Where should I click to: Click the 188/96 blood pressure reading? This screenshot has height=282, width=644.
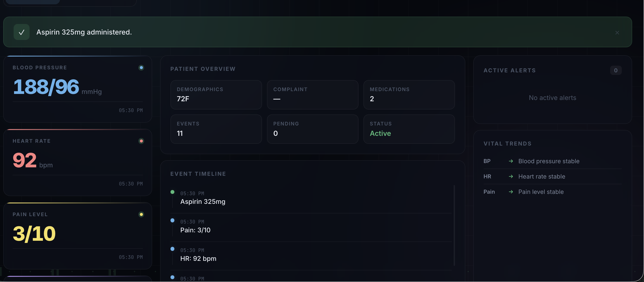pos(46,87)
